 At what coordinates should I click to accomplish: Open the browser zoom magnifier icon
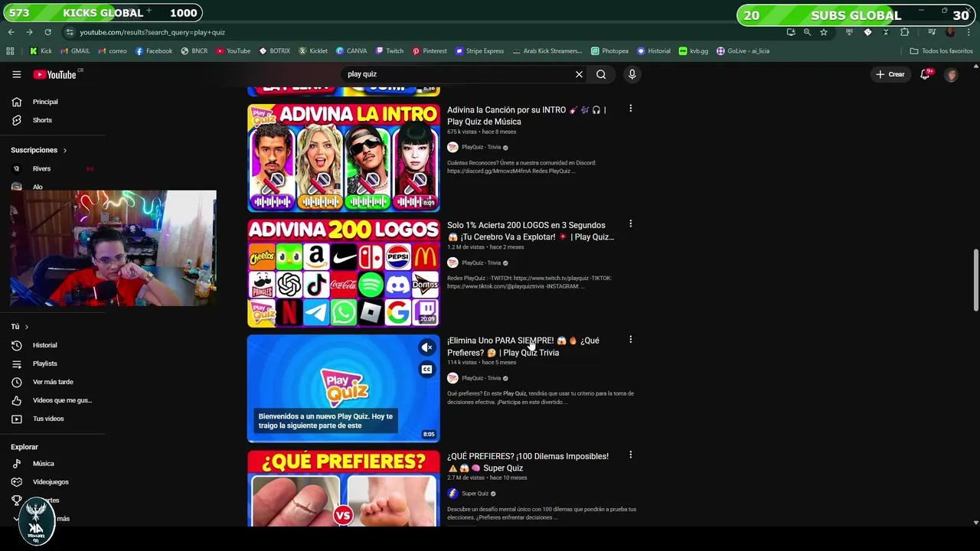point(807,32)
